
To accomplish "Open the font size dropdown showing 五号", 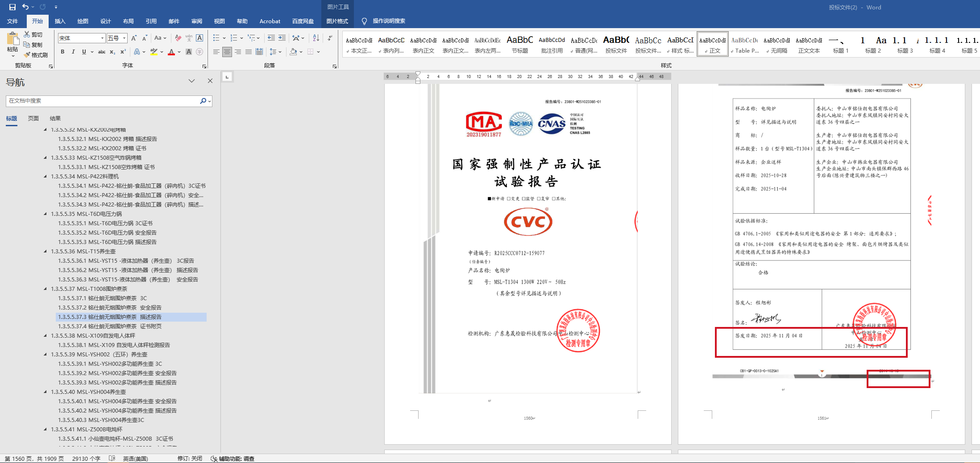I will pos(125,38).
